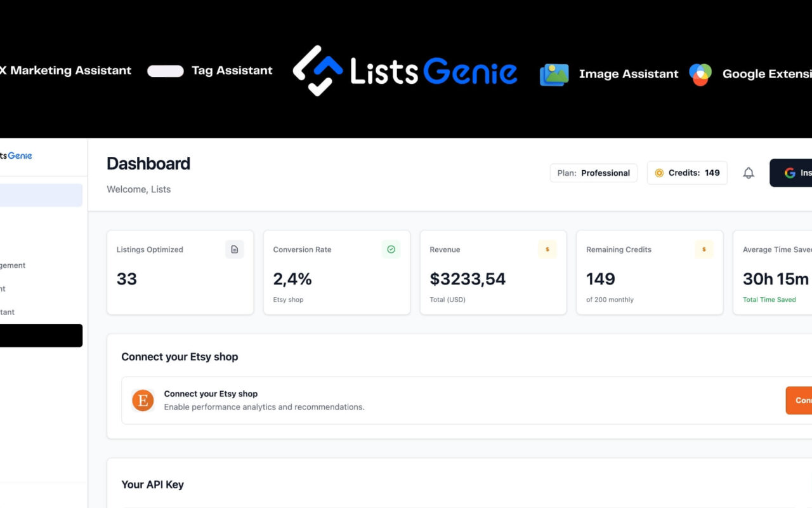Click the 30h 15m time saved value
Image resolution: width=812 pixels, height=508 pixels.
[776, 279]
